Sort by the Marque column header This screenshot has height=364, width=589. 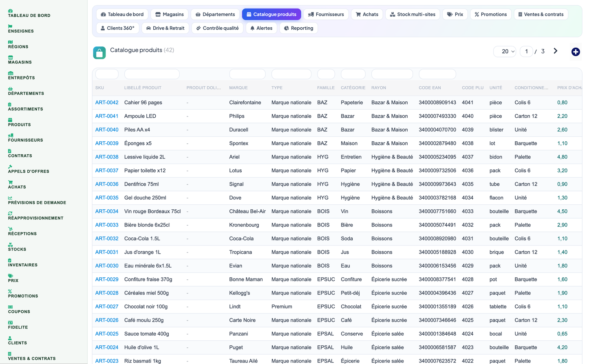tap(238, 88)
